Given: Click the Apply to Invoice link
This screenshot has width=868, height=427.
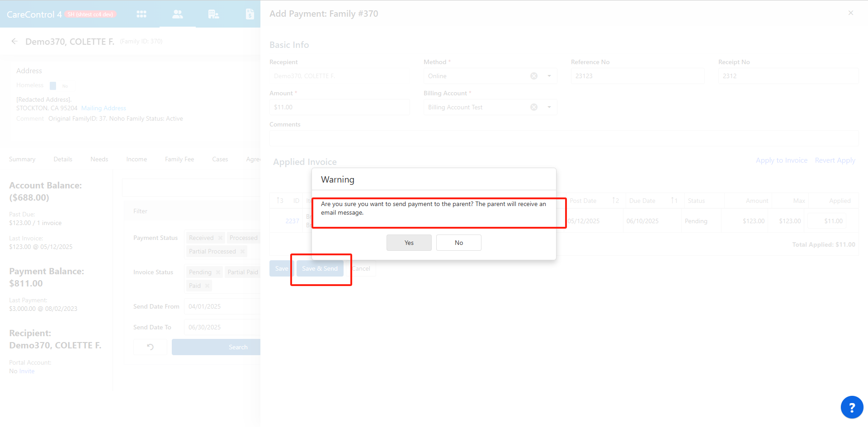Looking at the screenshot, I should (x=782, y=160).
